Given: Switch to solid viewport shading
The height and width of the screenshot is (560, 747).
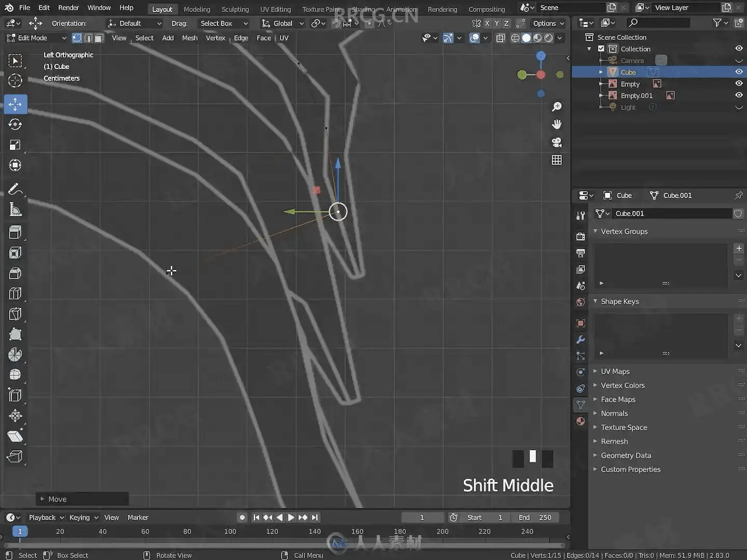Looking at the screenshot, I should coord(527,38).
